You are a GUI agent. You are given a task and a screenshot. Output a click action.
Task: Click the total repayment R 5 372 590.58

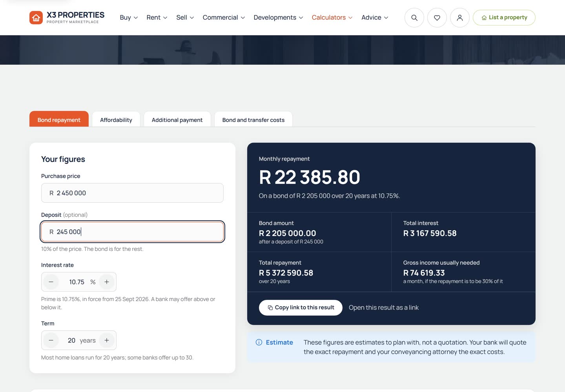pyautogui.click(x=286, y=273)
